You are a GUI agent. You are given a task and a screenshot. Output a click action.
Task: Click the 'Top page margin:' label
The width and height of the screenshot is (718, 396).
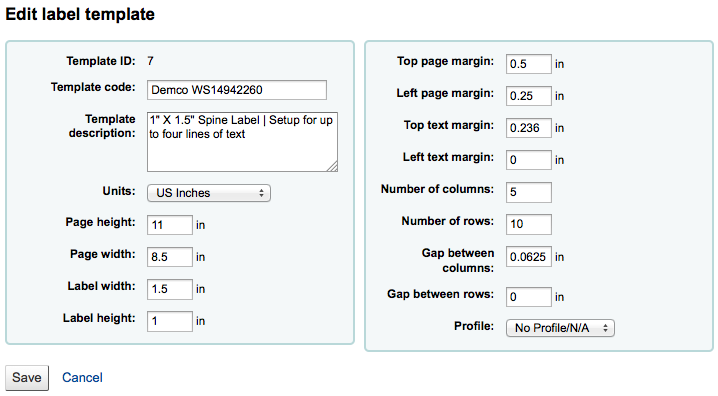(x=446, y=61)
